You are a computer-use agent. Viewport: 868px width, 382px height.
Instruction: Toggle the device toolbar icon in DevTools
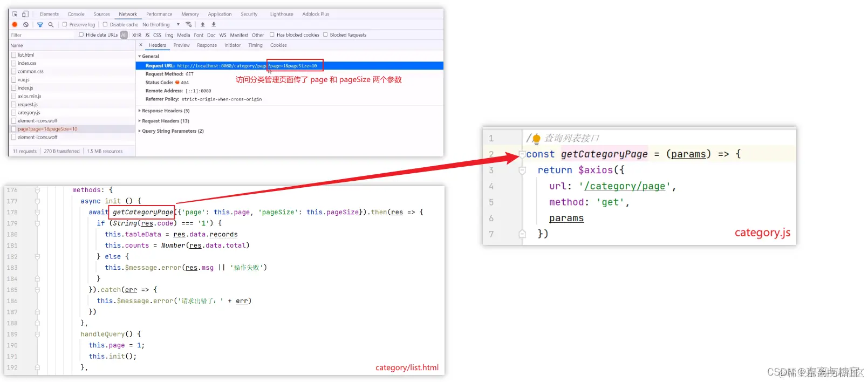(x=25, y=14)
